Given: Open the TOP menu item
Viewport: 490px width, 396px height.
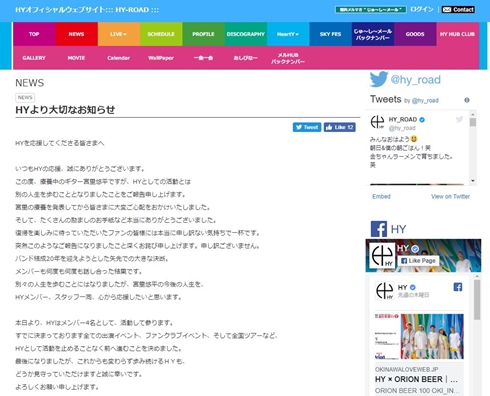Looking at the screenshot, I should pos(34,34).
